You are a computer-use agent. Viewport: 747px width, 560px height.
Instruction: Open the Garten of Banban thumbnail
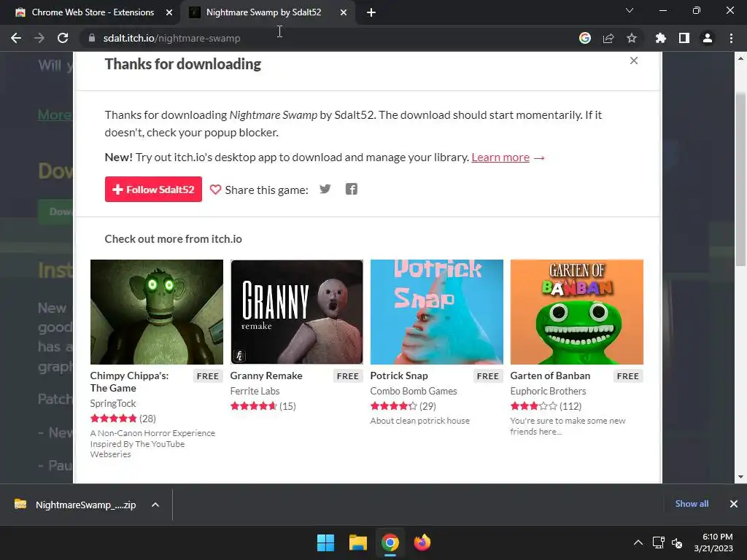[577, 312]
